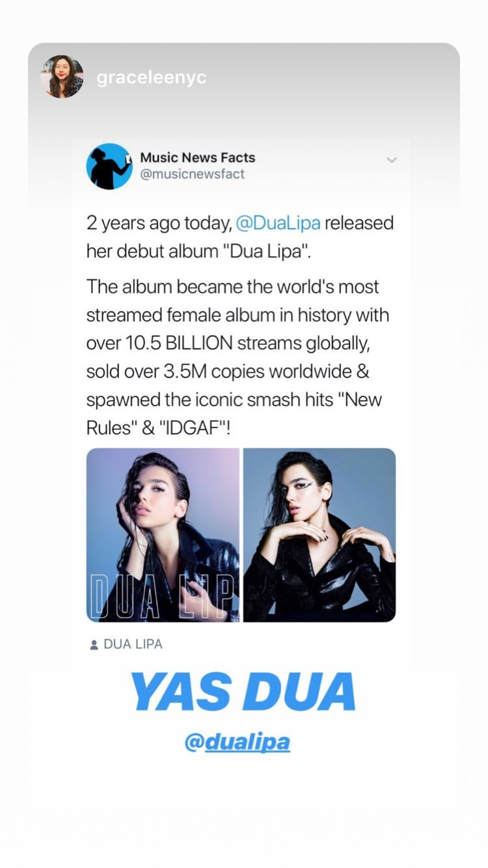This screenshot has height=868, width=488.
Task: Select the "sold over 3.5M copies" line
Action: 228,372
